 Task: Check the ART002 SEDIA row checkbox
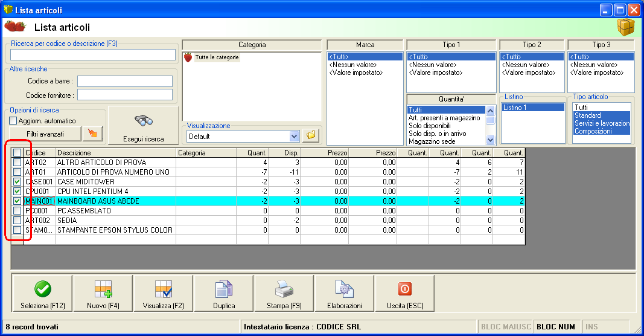click(x=17, y=221)
